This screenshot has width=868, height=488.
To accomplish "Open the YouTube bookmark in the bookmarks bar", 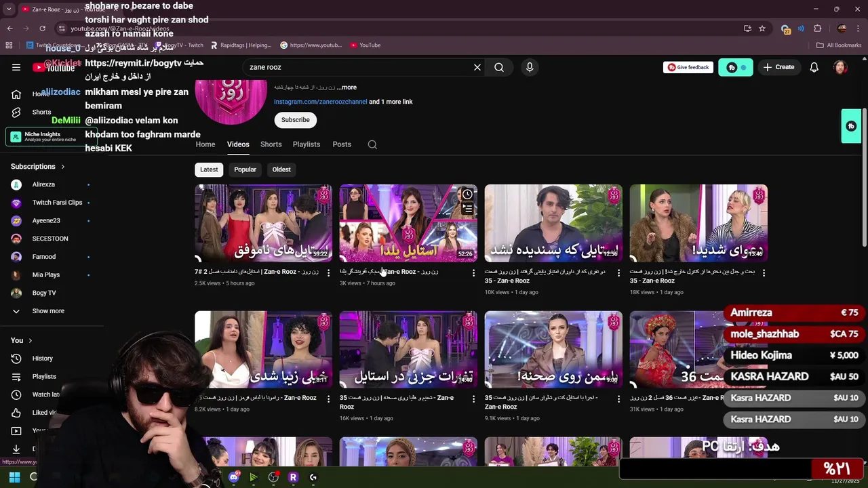I will [366, 45].
